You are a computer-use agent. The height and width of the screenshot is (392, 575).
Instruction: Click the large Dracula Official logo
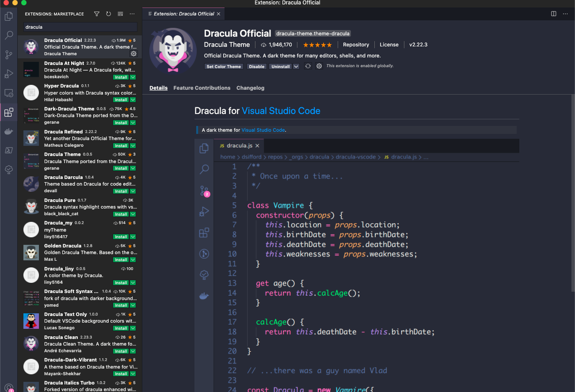[x=172, y=50]
